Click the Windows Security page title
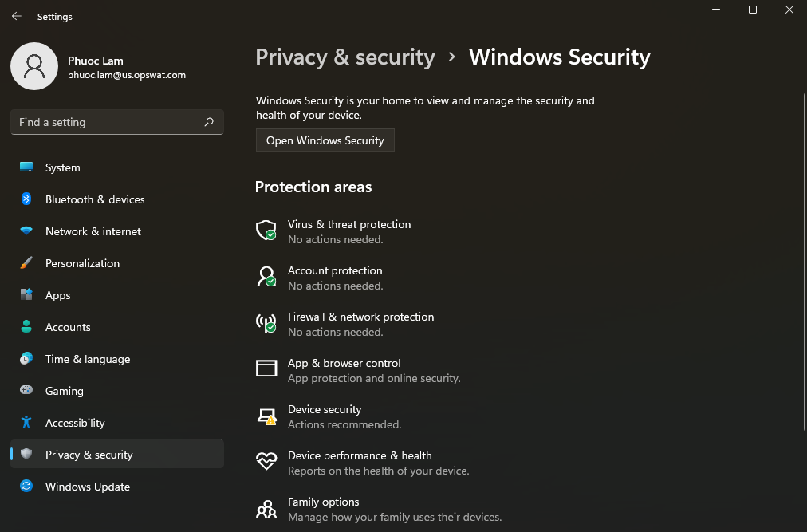 click(560, 57)
